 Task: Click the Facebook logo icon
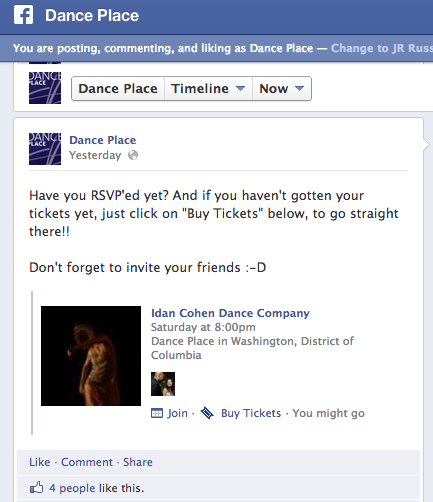tap(24, 15)
